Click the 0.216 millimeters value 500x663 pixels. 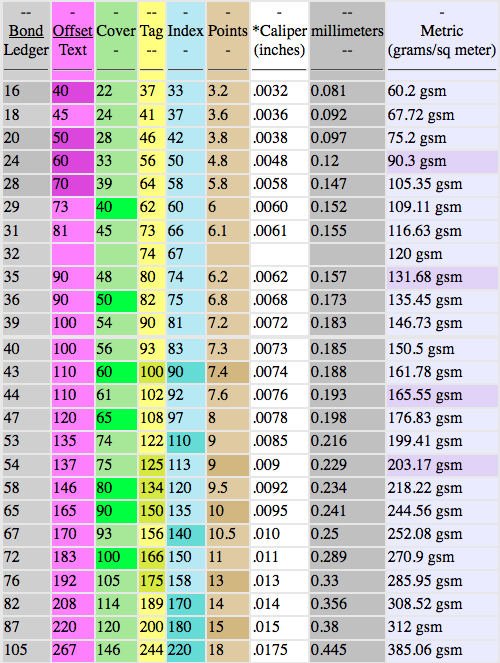click(x=328, y=441)
